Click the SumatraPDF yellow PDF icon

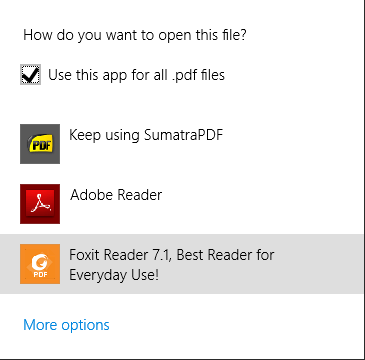(x=40, y=144)
